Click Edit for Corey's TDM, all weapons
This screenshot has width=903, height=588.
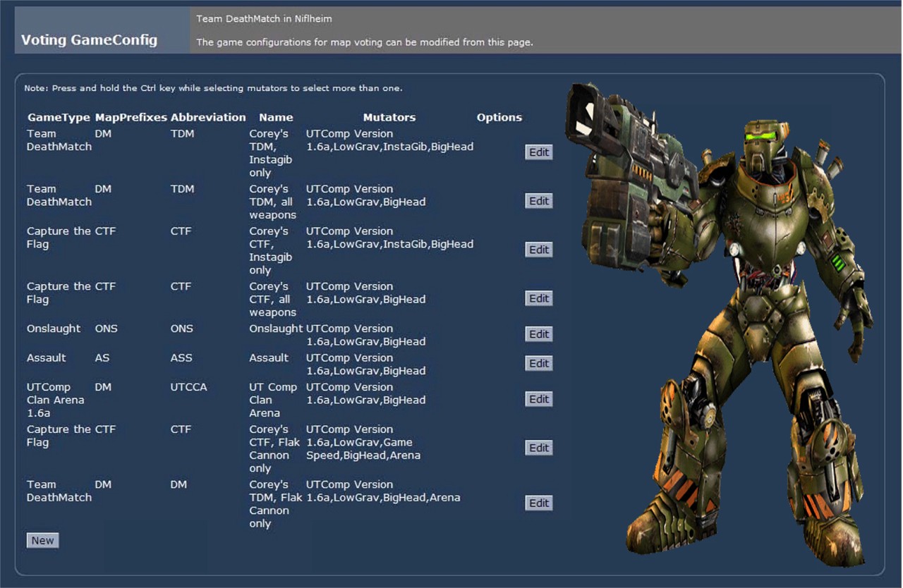click(x=539, y=201)
